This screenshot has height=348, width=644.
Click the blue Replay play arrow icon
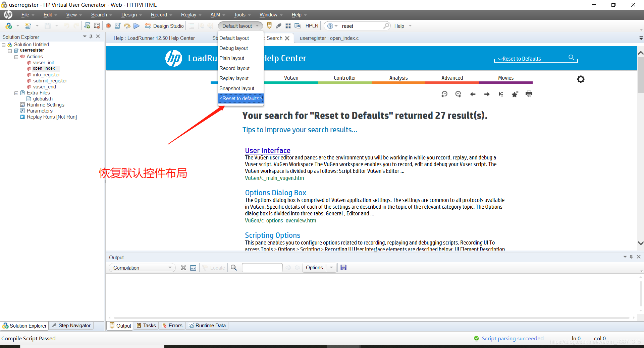pos(137,26)
